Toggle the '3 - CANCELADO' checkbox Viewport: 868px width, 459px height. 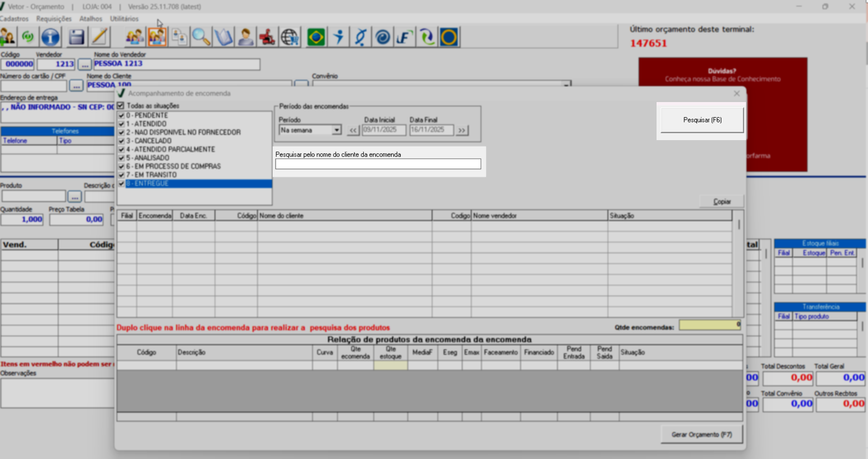coord(121,141)
